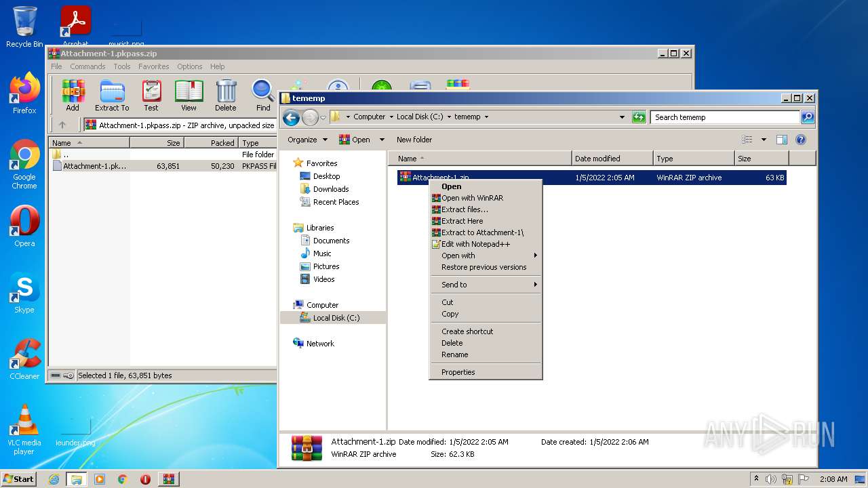The image size is (868, 488).
Task: Click Internet Explorer taskbar icon
Action: click(x=54, y=479)
